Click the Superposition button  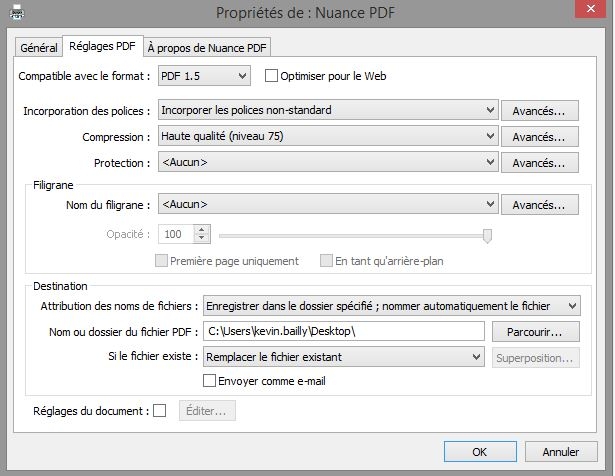click(x=536, y=358)
